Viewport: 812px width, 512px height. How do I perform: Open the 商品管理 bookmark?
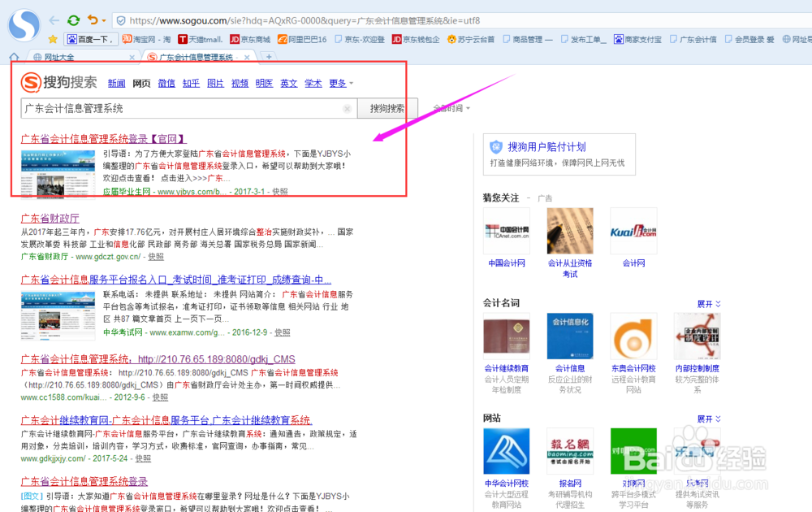pos(528,39)
